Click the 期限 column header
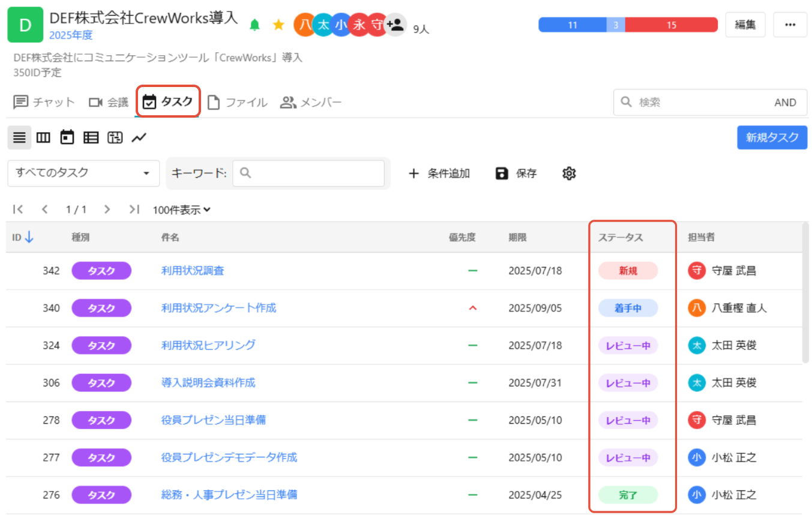The height and width of the screenshot is (515, 812). (x=517, y=237)
